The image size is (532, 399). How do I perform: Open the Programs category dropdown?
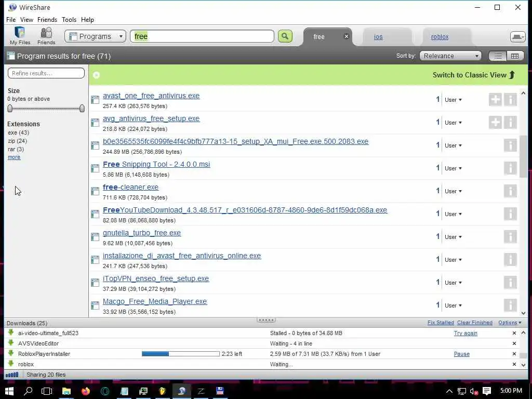(96, 36)
